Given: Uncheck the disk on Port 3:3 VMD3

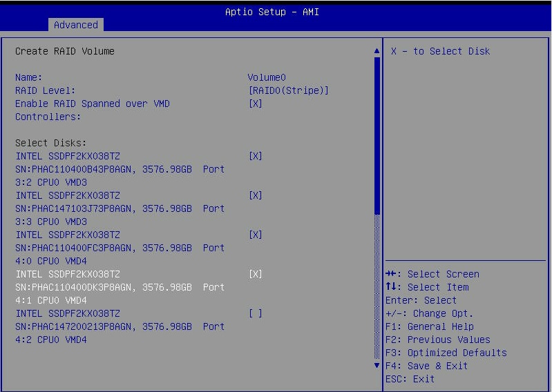Looking at the screenshot, I should [x=255, y=195].
